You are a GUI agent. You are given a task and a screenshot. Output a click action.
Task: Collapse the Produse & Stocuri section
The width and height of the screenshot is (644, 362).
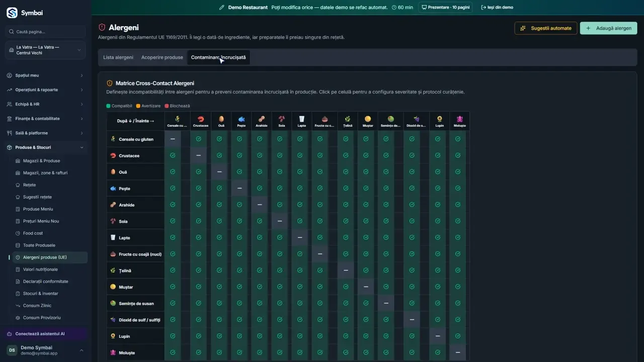pyautogui.click(x=45, y=147)
